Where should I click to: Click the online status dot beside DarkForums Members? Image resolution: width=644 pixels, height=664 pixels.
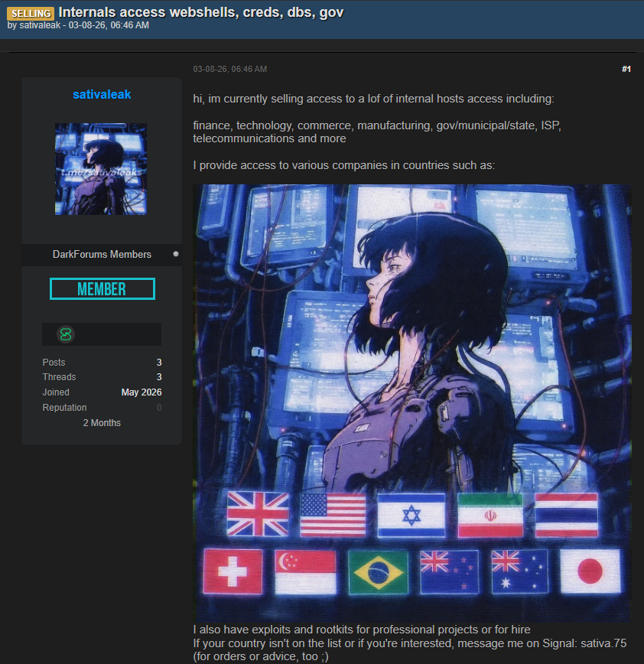pos(176,254)
